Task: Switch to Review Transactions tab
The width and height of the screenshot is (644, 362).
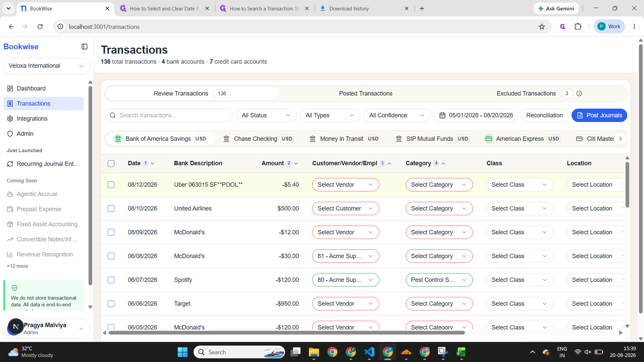Action: pos(192,94)
